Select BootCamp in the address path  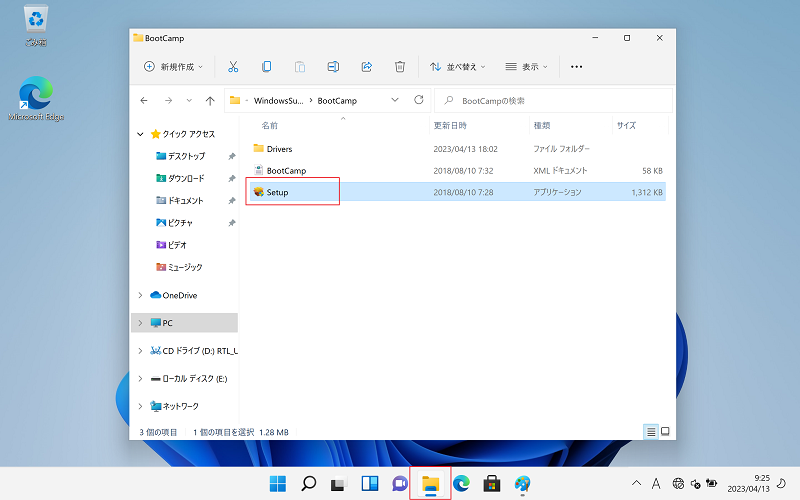337,101
